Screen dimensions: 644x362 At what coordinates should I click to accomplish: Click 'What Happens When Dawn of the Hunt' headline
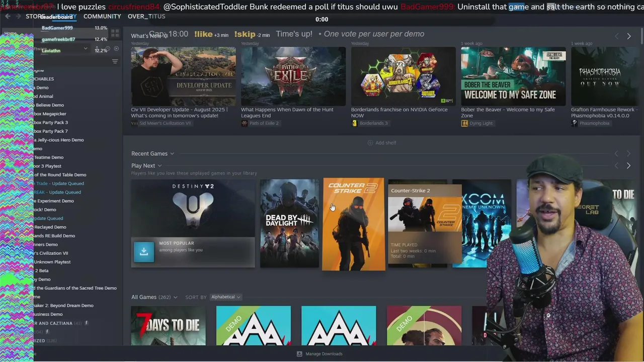[x=287, y=113]
